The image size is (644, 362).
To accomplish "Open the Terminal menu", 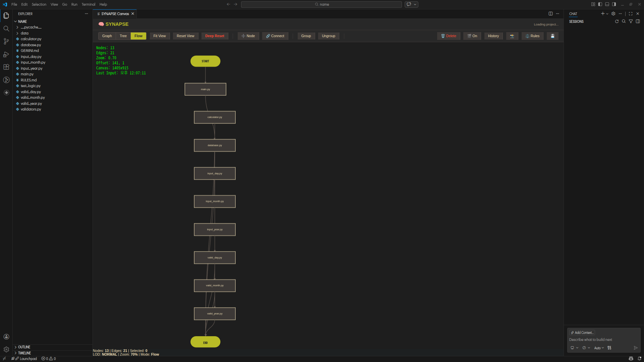I will coord(88,4).
